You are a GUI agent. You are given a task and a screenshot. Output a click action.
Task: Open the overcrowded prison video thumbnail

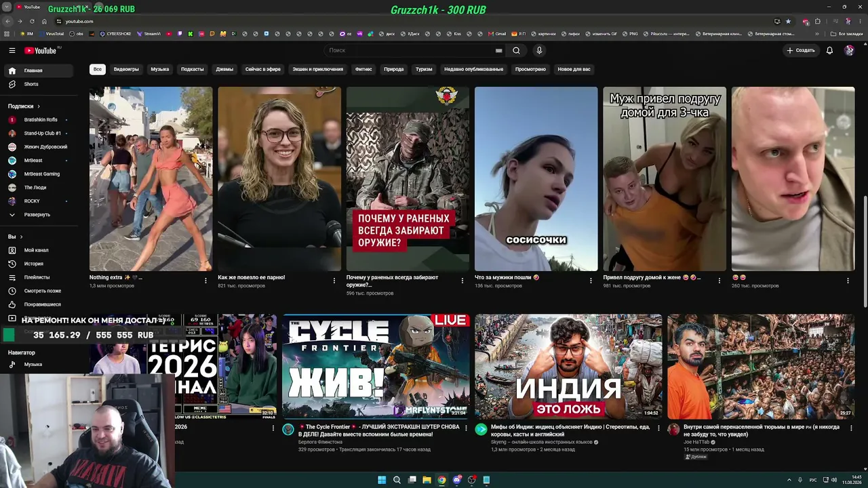coord(761,367)
